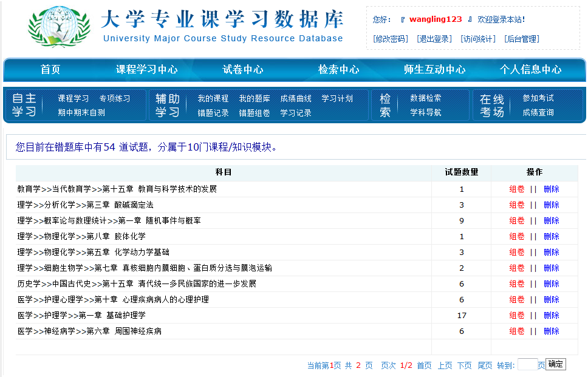The width and height of the screenshot is (588, 377).
Task: Open the 个人信息中心 tab
Action: pos(531,69)
